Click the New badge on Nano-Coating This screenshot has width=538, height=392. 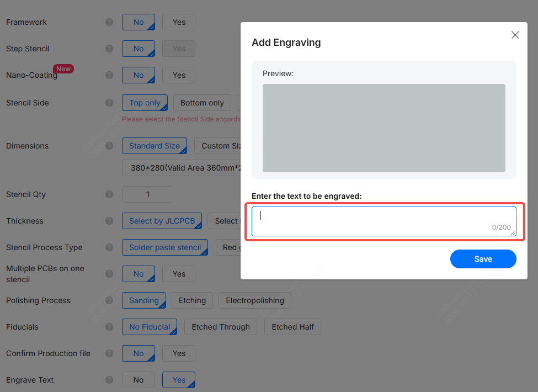[63, 68]
